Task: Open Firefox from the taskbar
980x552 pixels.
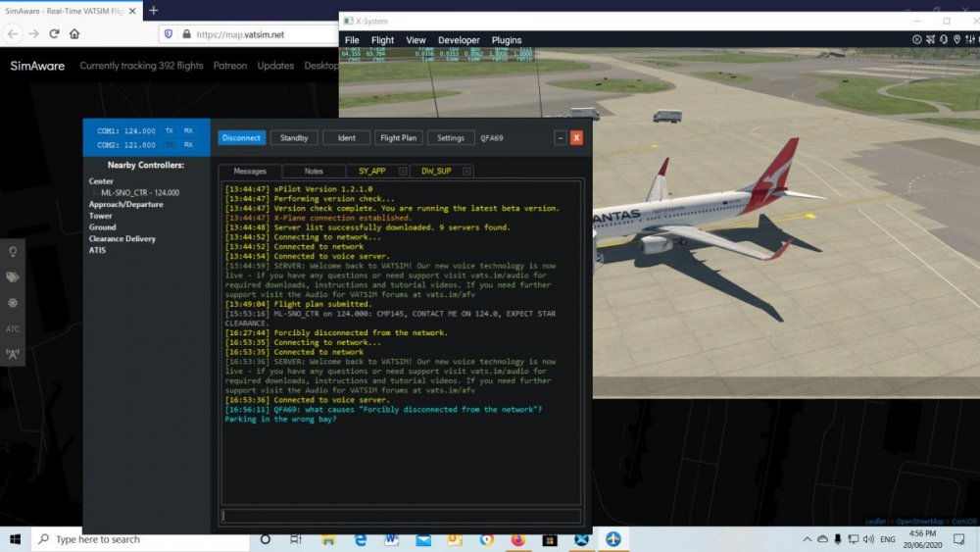Action: (518, 539)
